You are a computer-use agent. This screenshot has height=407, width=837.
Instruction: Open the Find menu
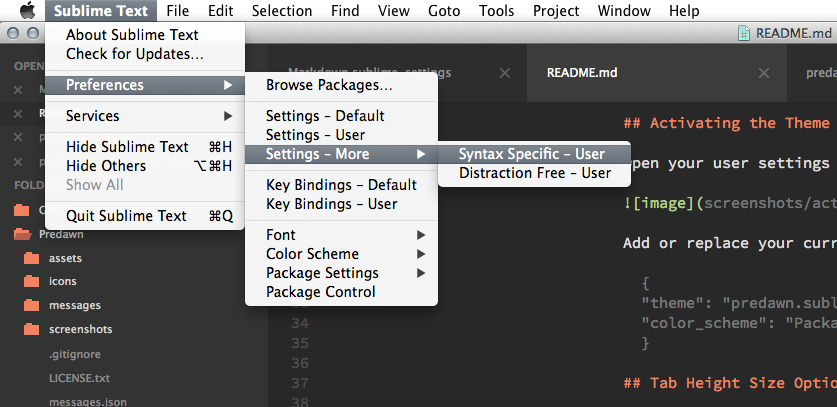click(345, 11)
